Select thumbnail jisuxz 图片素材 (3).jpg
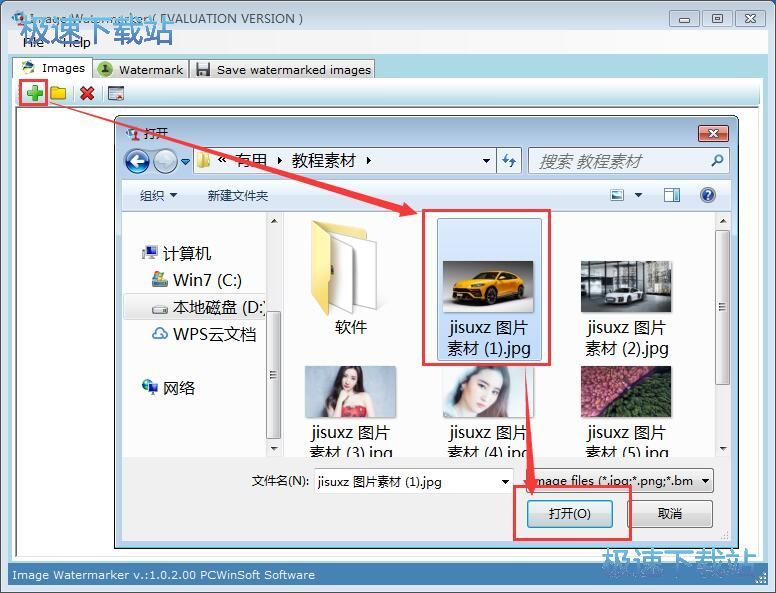 coord(350,410)
